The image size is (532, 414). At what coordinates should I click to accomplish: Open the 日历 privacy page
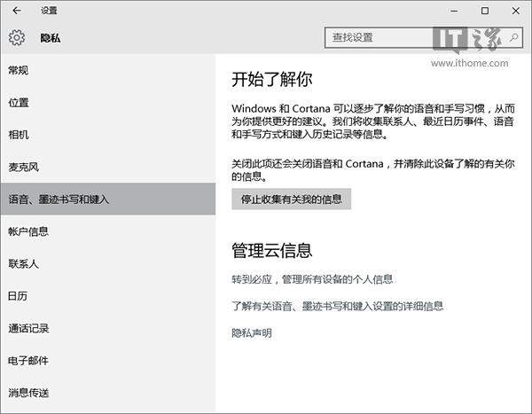19,296
